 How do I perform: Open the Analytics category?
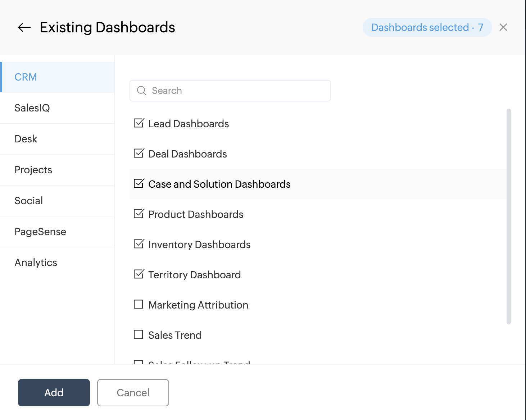coord(57,262)
